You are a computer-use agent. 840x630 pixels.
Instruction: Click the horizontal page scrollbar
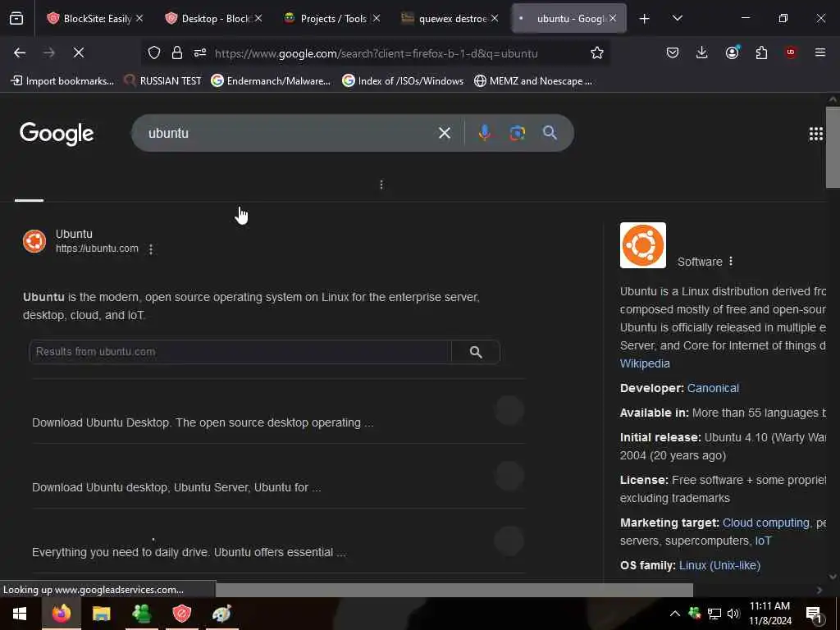[454, 590]
